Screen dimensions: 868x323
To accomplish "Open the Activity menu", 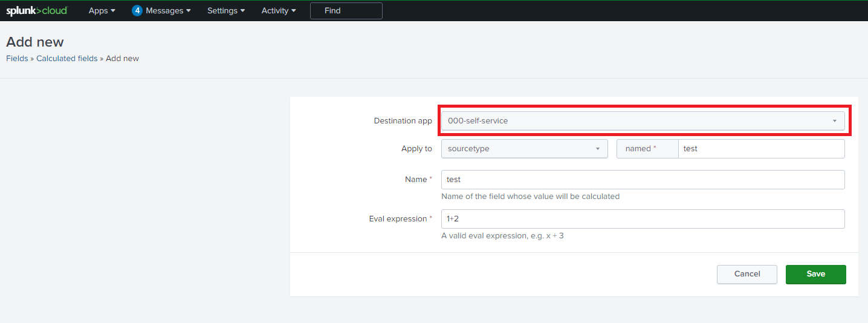I will coord(279,11).
